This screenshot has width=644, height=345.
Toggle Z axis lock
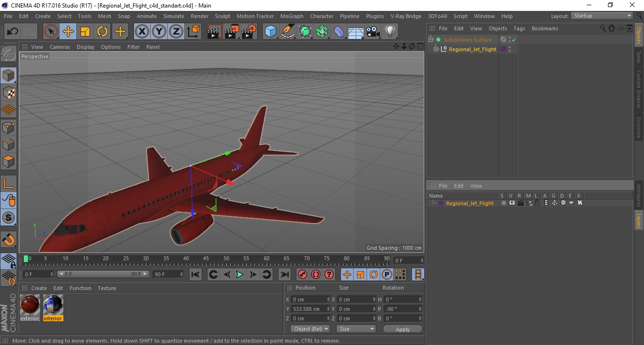coord(176,32)
